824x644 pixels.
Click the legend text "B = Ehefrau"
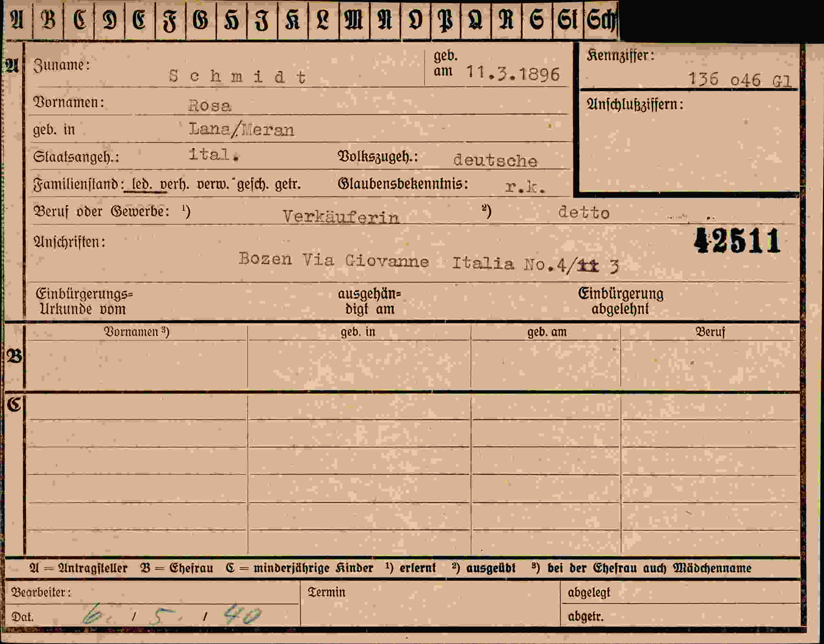coord(176,568)
